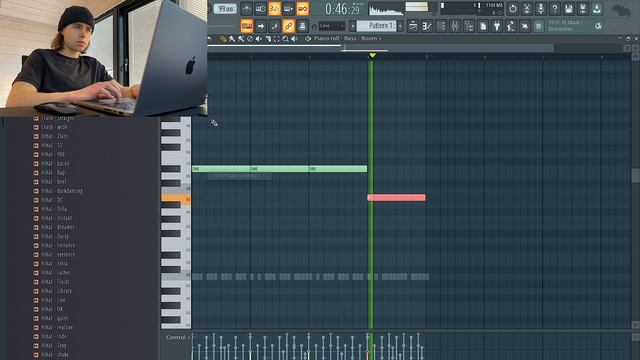Screen dimensions: 640x360
Task: Click the online content download icon
Action: [x=597, y=9]
